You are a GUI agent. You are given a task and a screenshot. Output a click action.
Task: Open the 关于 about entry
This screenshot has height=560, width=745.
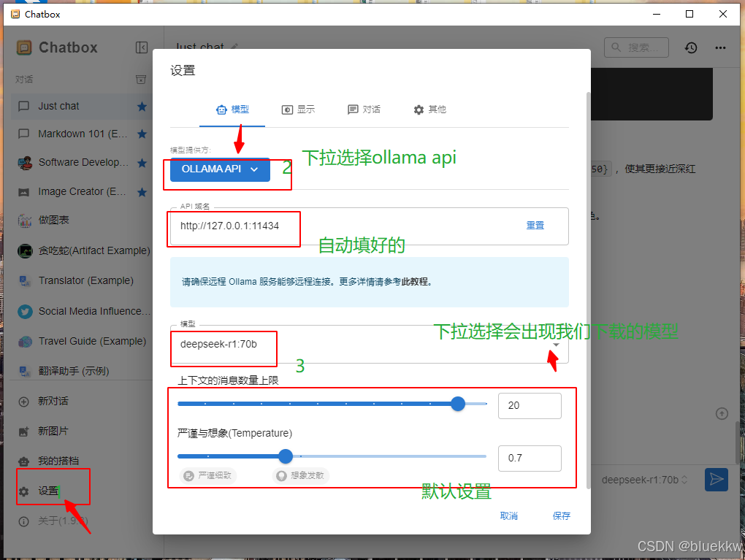coord(53,521)
